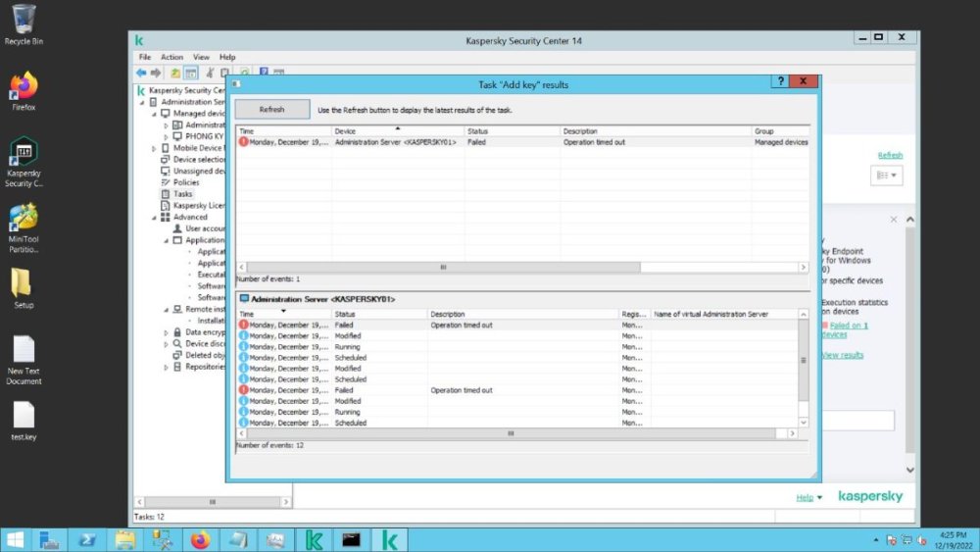This screenshot has width=980, height=552.
Task: Click the Firefox icon in the taskbar
Action: (200, 539)
